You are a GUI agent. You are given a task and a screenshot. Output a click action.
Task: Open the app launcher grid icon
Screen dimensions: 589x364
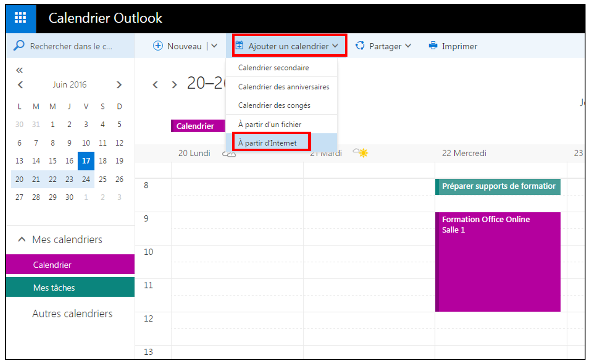(x=20, y=18)
